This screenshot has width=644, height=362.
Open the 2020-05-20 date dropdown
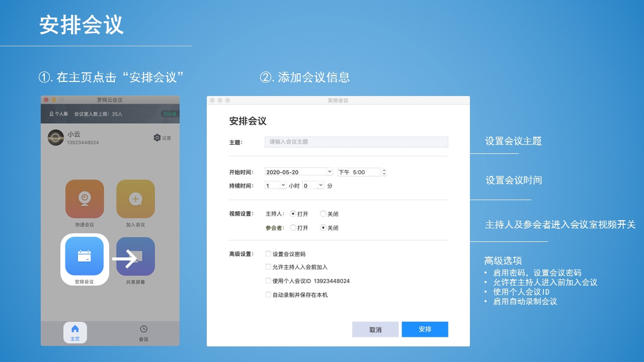299,171
